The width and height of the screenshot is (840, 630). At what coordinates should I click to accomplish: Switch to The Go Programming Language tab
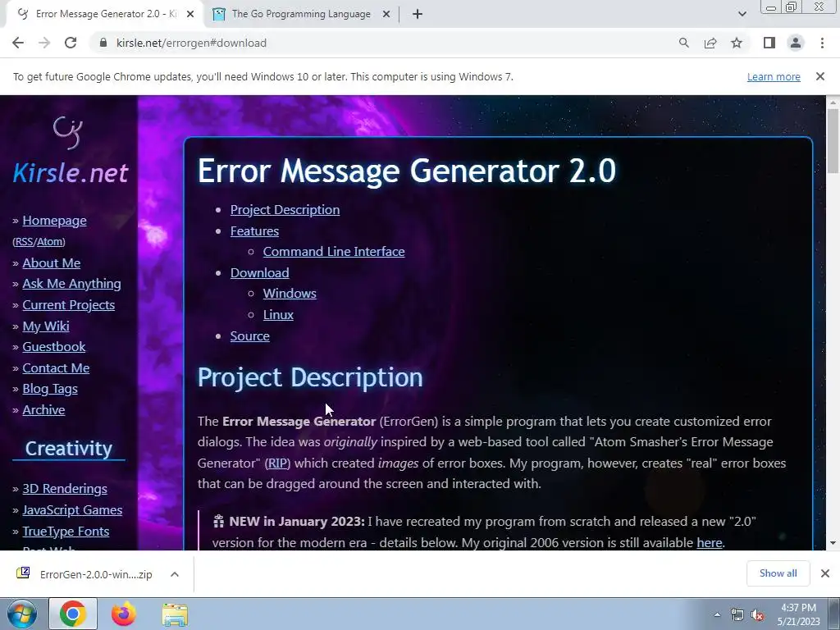[301, 14]
